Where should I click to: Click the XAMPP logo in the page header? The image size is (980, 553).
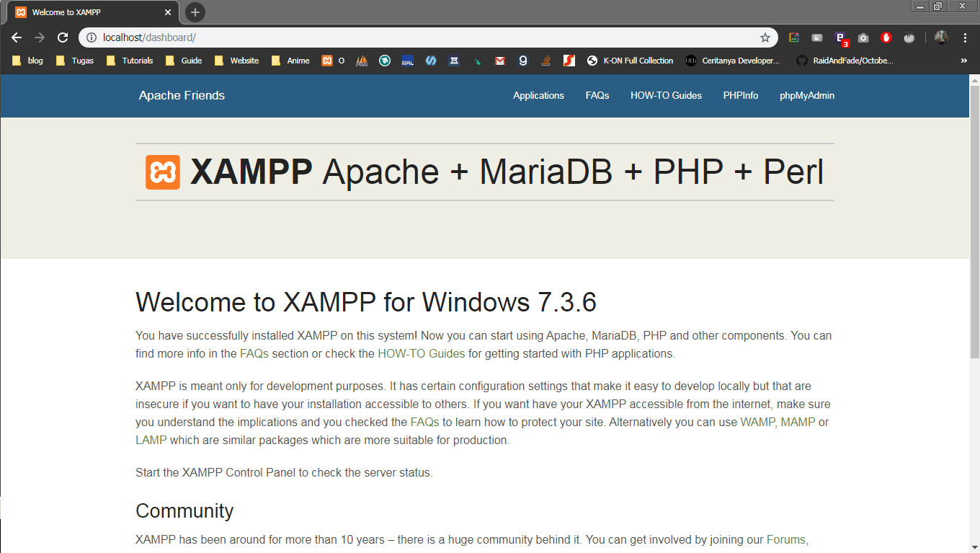[x=163, y=172]
